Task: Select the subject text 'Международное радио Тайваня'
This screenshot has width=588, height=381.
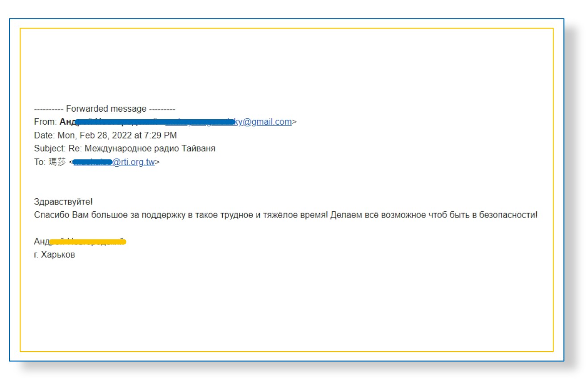Action: point(150,149)
